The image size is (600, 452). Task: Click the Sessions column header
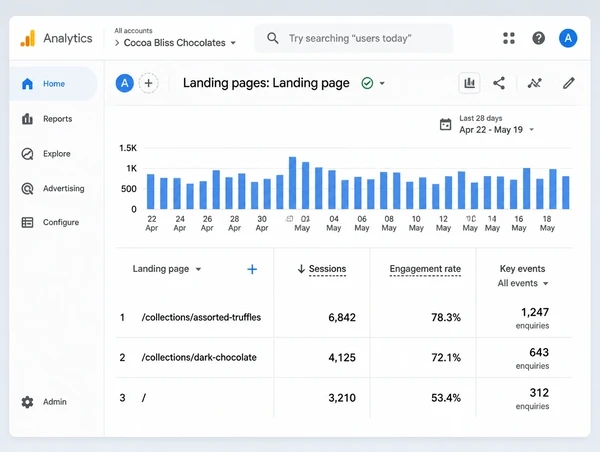coord(327,269)
